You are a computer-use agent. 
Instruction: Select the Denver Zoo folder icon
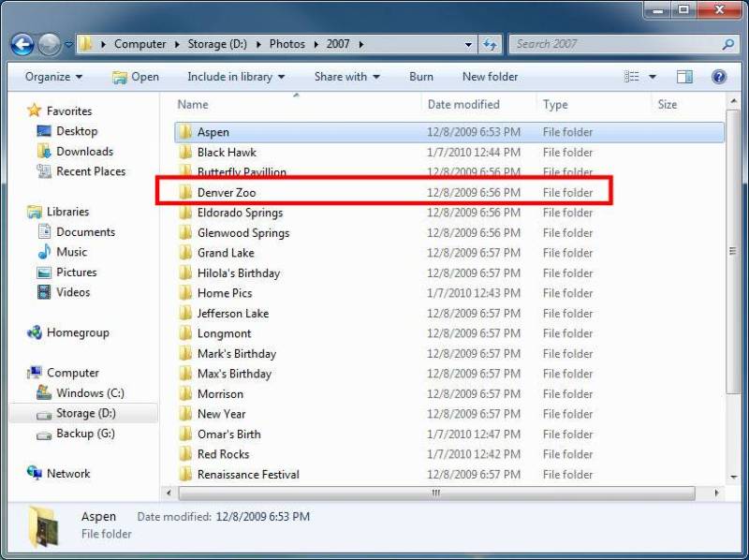tap(184, 193)
